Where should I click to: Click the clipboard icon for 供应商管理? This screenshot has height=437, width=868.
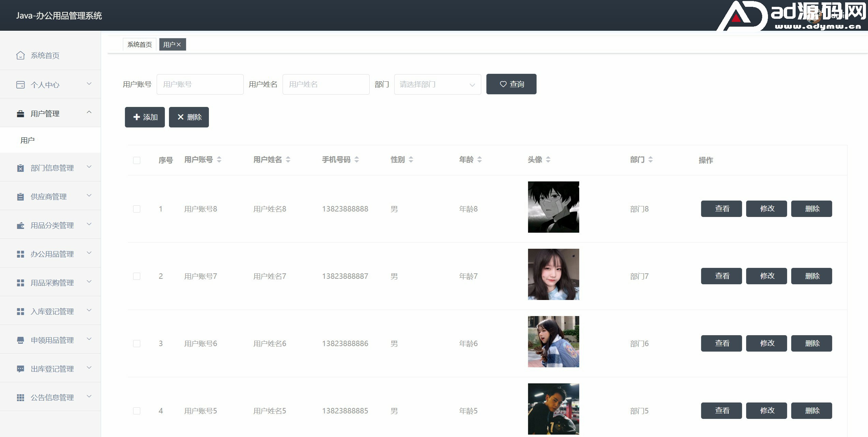(20, 197)
